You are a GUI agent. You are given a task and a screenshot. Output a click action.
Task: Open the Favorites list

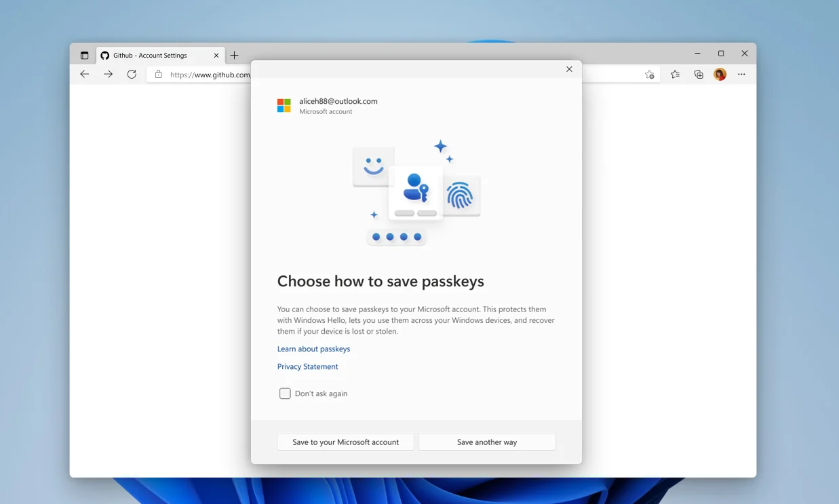[675, 74]
